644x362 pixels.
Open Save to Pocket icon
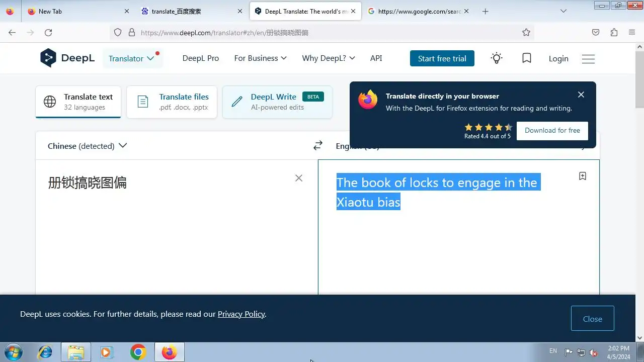point(596,32)
